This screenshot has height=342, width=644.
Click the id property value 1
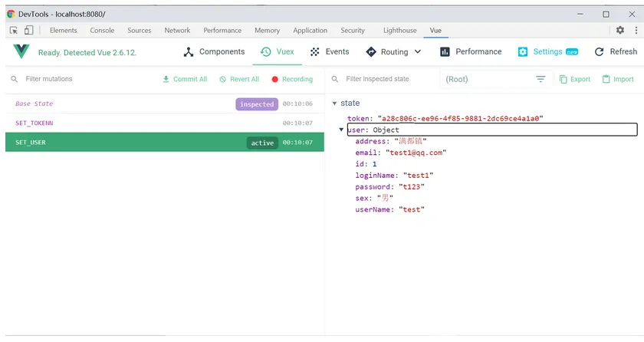point(374,164)
